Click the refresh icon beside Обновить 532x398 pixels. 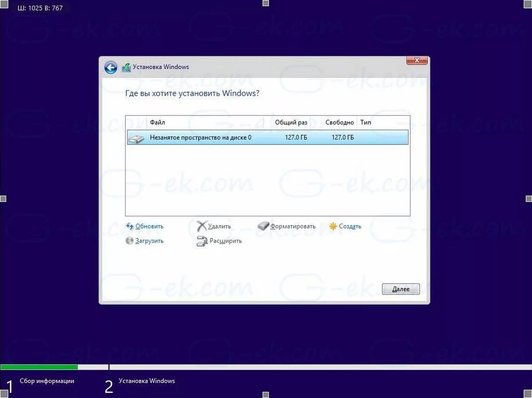[130, 226]
